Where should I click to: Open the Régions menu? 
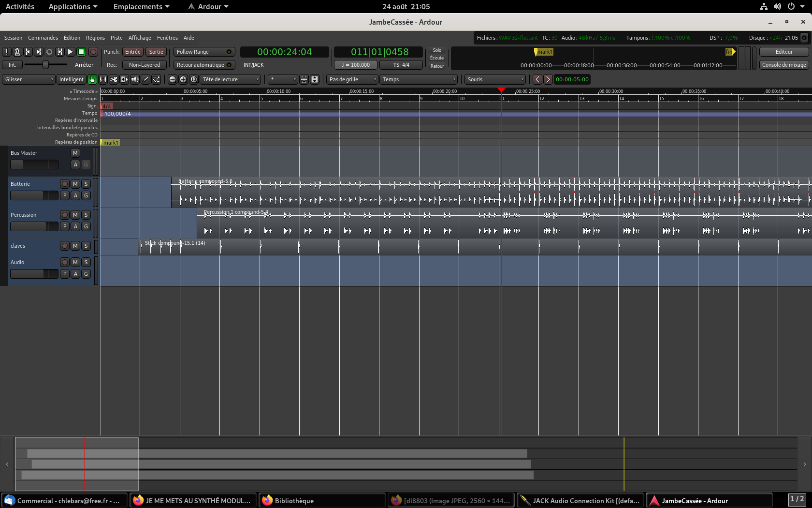tap(95, 38)
